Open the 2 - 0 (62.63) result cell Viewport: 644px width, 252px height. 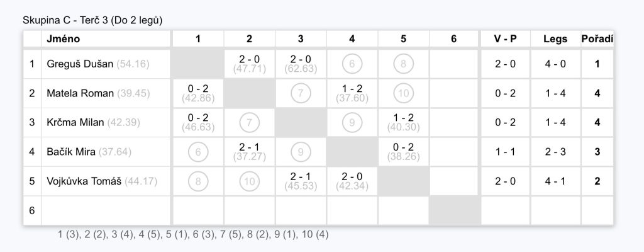coord(301,64)
